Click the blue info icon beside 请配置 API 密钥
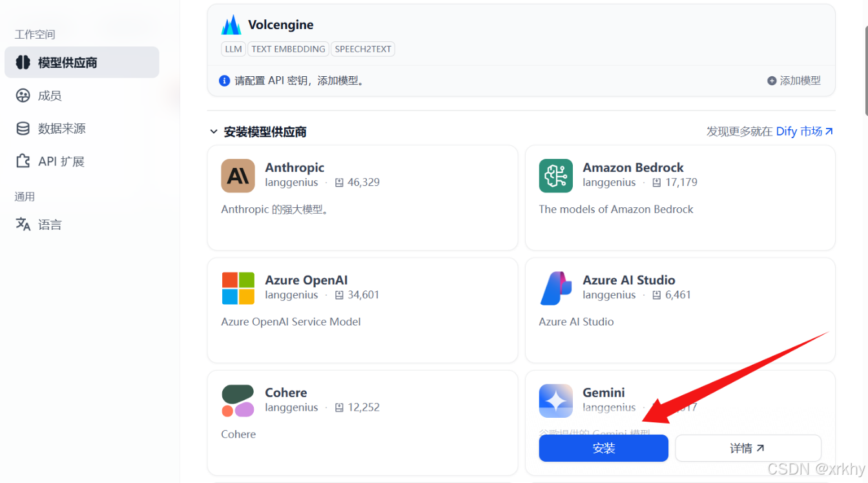 pos(224,81)
